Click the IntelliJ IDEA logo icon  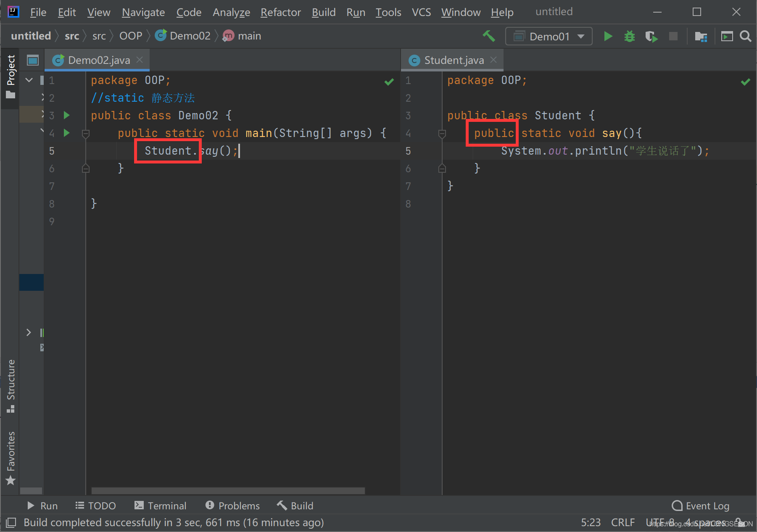pos(13,12)
